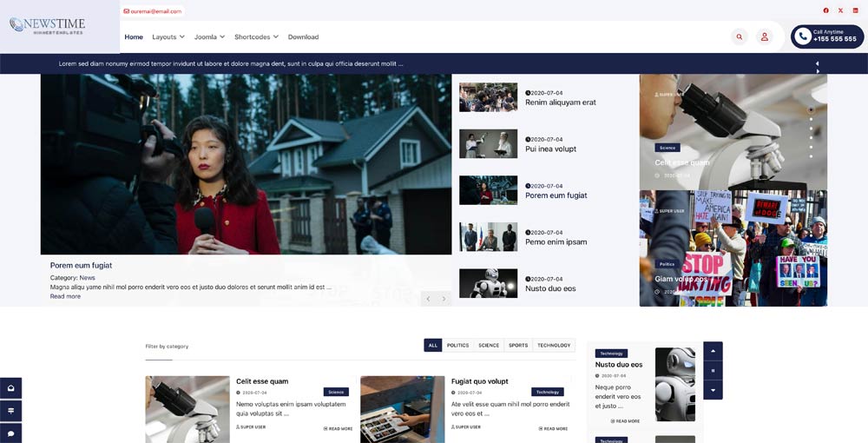Viewport: 868px width, 443px height.
Task: Click the phone icon beside Call Anytime
Action: pyautogui.click(x=802, y=36)
